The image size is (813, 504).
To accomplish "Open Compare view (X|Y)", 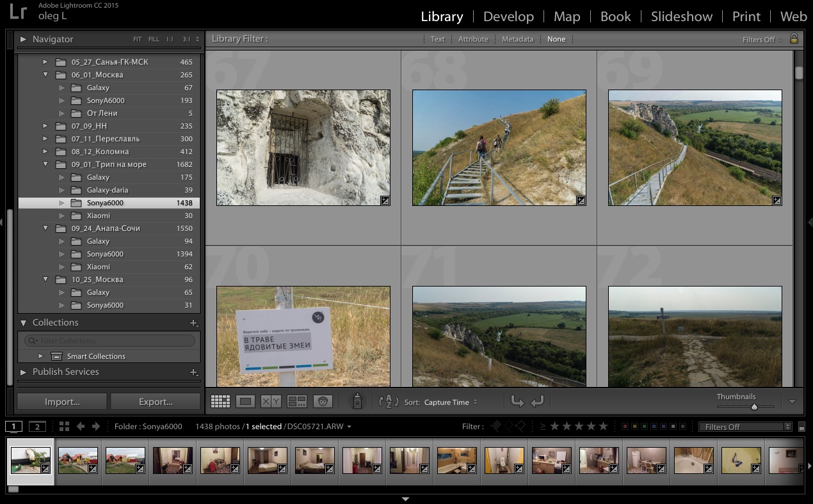I will (271, 402).
